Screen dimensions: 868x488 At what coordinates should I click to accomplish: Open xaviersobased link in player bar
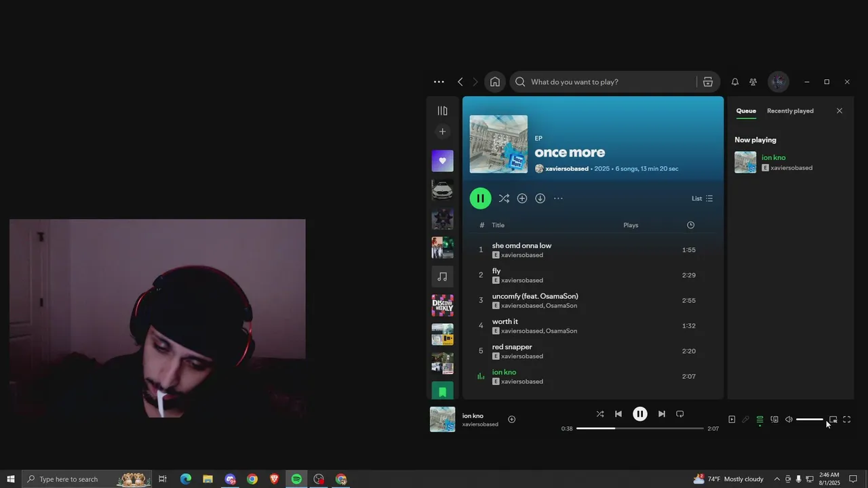(480, 424)
